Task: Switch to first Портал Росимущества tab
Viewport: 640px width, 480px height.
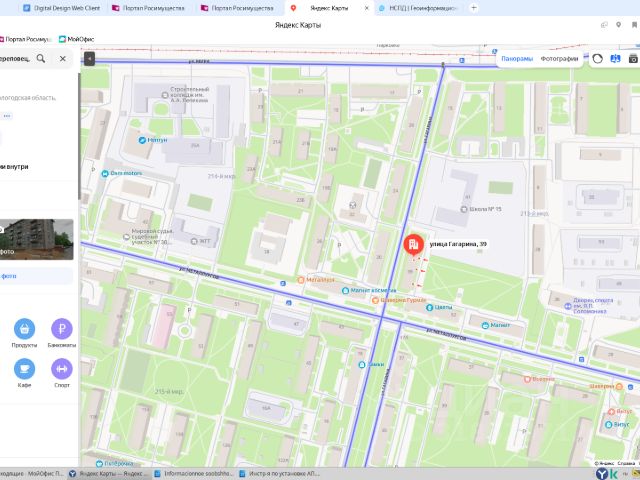Action: tap(149, 8)
